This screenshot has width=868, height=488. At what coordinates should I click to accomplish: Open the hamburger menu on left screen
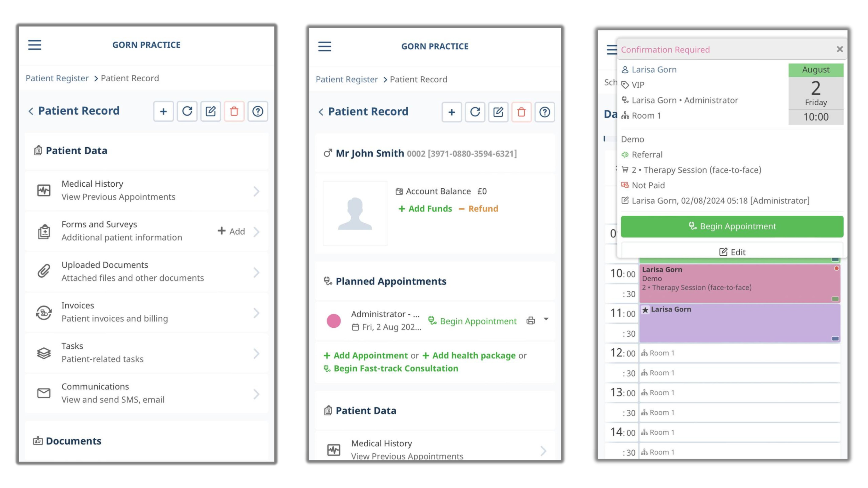tap(34, 45)
